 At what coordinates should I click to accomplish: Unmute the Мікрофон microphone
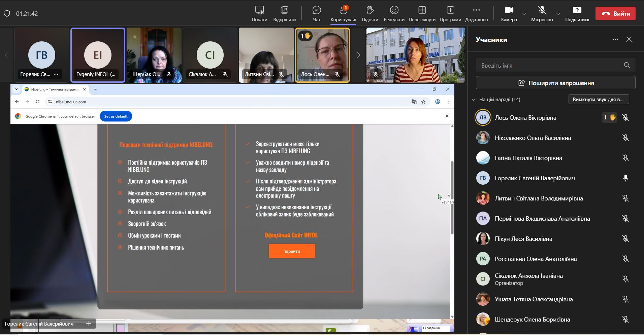[542, 13]
